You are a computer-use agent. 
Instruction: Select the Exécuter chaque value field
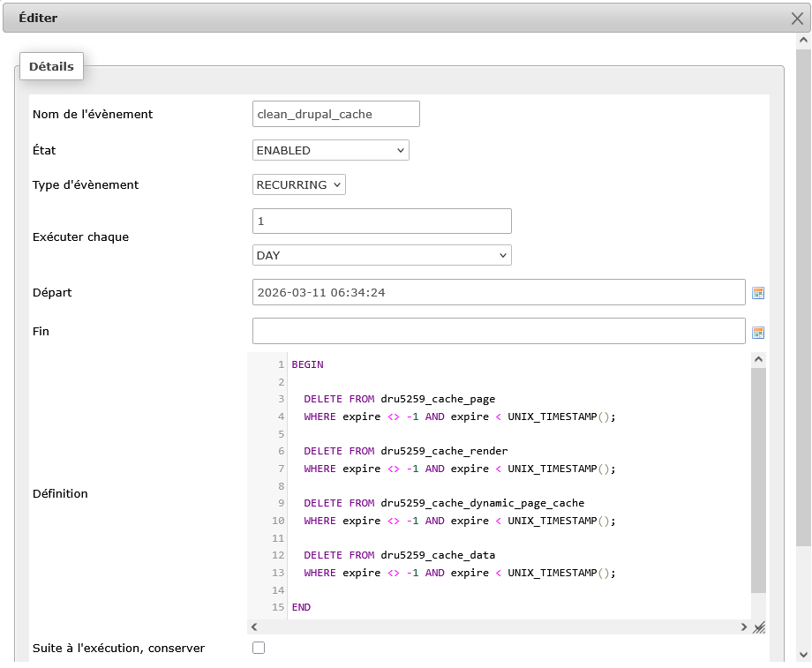(x=381, y=221)
